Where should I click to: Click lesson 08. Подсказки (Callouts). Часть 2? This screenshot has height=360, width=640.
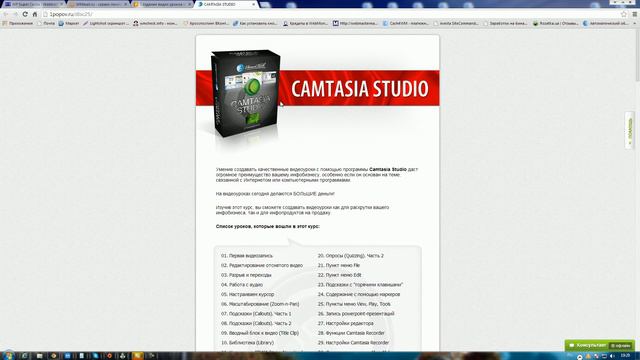[256, 323]
